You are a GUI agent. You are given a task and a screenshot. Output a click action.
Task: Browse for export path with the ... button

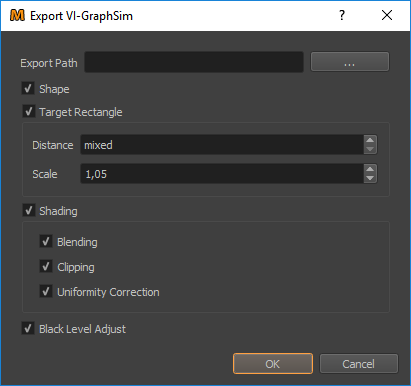point(350,62)
